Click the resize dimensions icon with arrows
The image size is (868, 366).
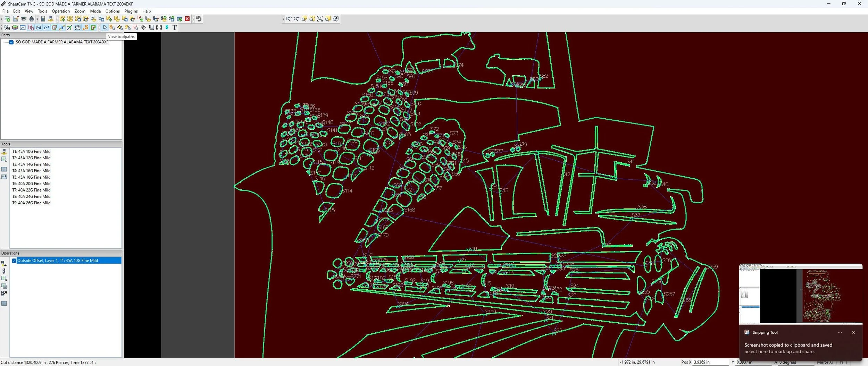click(x=151, y=27)
